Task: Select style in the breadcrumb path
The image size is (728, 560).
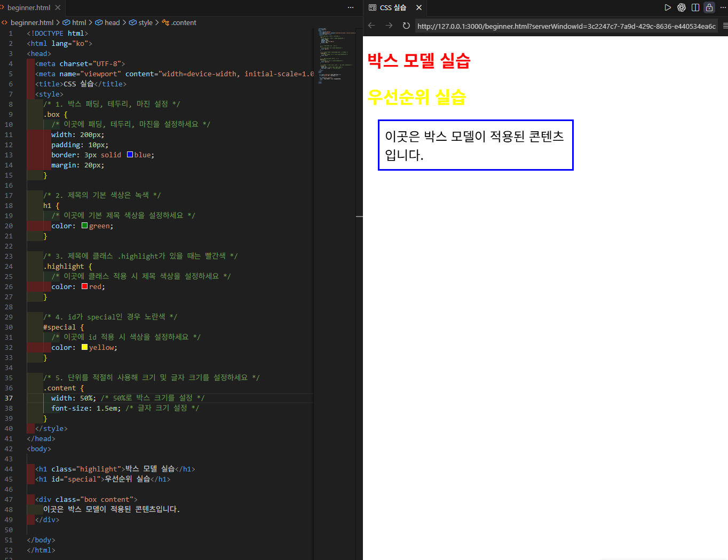Action: click(x=145, y=22)
